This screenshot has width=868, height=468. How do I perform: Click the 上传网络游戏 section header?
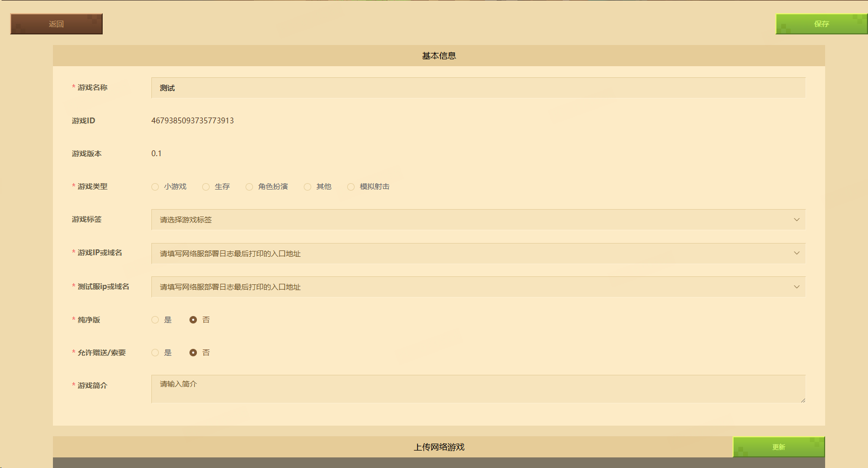tap(438, 447)
